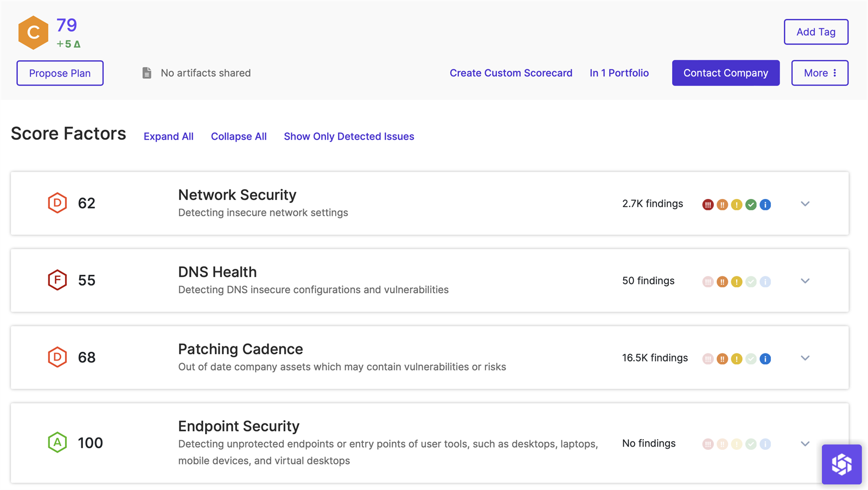Viewport: 868px width, 490px height.
Task: Expand the Patching Cadence score factor chevron
Action: 805,358
